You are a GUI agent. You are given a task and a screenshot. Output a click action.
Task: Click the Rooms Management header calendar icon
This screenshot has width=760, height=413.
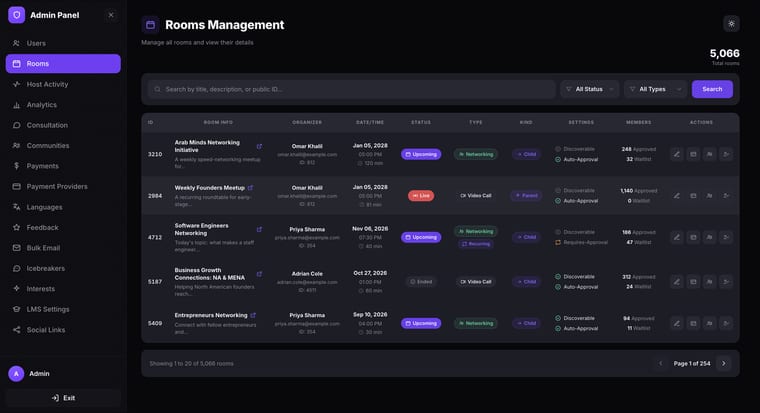151,25
